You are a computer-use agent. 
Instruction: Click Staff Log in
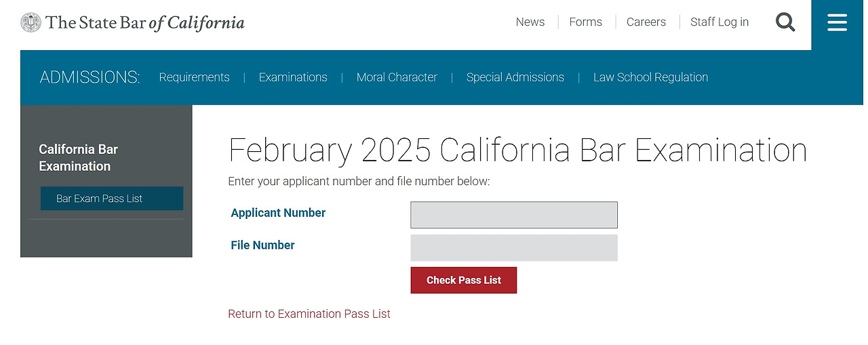coord(719,22)
